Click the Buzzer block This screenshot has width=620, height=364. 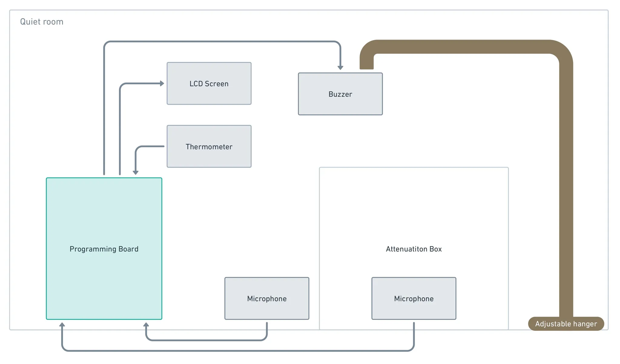point(340,94)
